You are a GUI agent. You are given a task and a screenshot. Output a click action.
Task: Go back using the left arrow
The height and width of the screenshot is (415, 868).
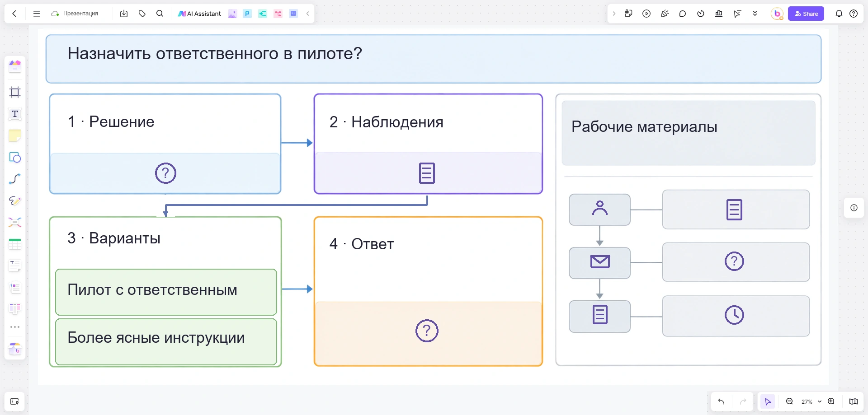coord(14,14)
